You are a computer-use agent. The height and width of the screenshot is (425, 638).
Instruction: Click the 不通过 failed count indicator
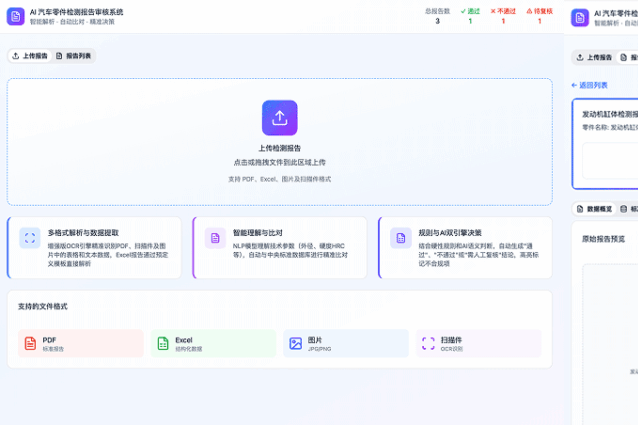coord(503,16)
